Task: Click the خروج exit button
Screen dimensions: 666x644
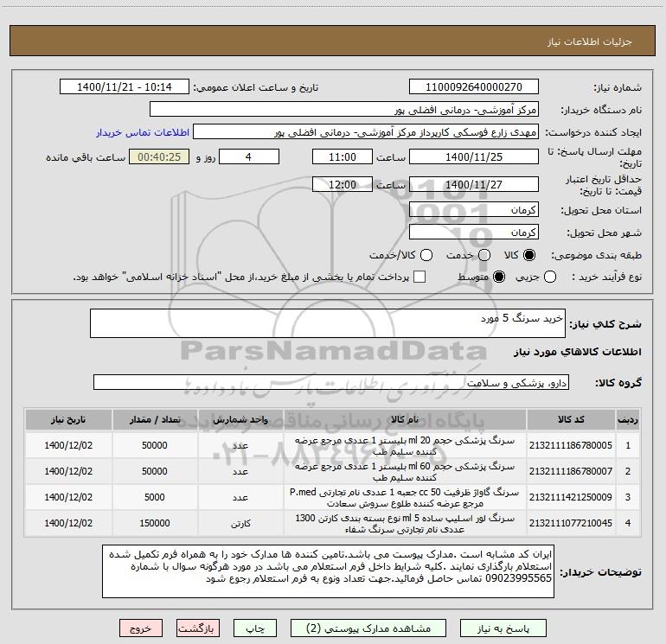Action: 141,628
